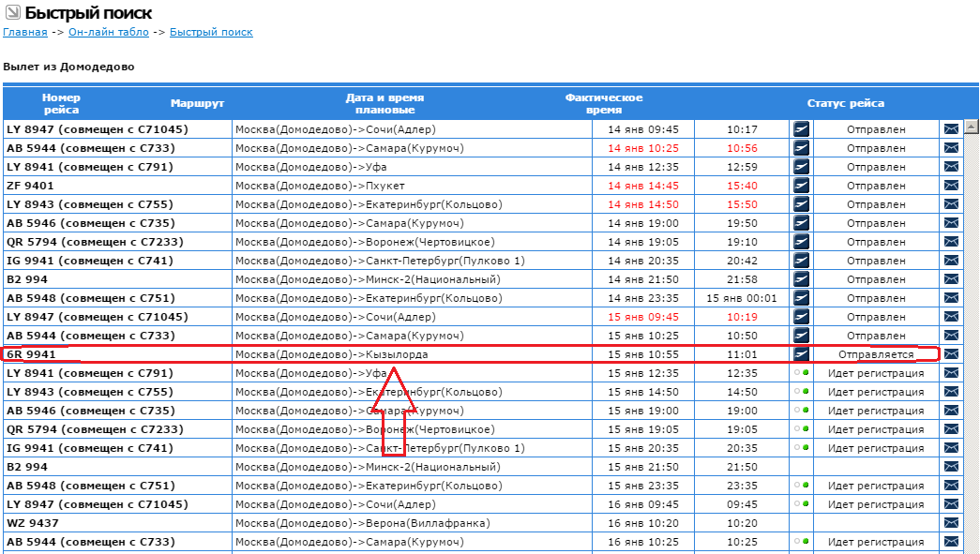The height and width of the screenshot is (554, 980).
Task: Click Идет регистрация for 15 янв 23:35 flight
Action: tap(876, 486)
